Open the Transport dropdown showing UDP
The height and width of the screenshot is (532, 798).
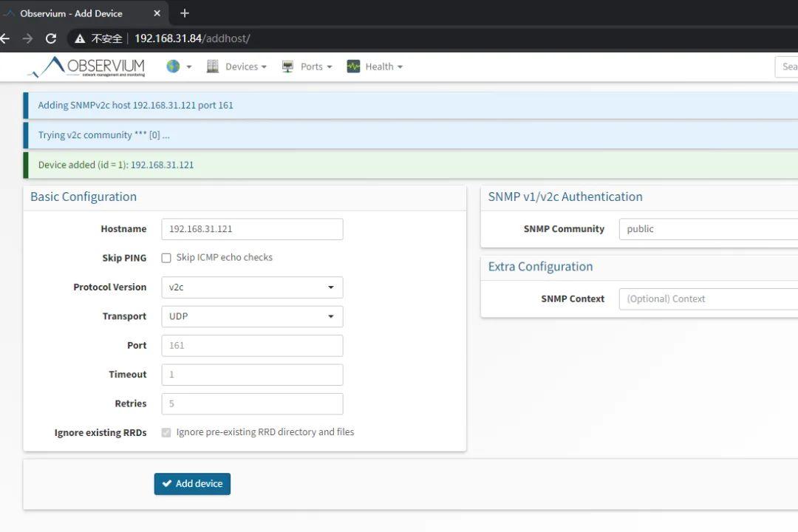pos(252,316)
